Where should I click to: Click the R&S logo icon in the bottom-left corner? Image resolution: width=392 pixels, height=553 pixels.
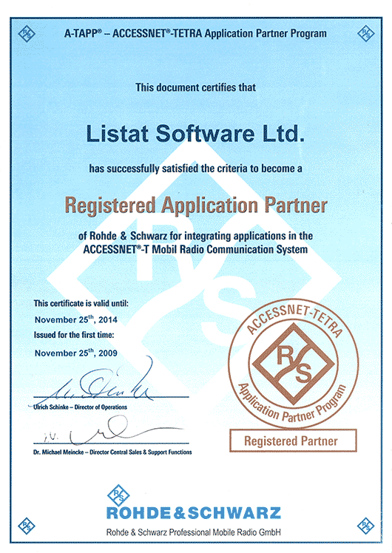[27, 526]
